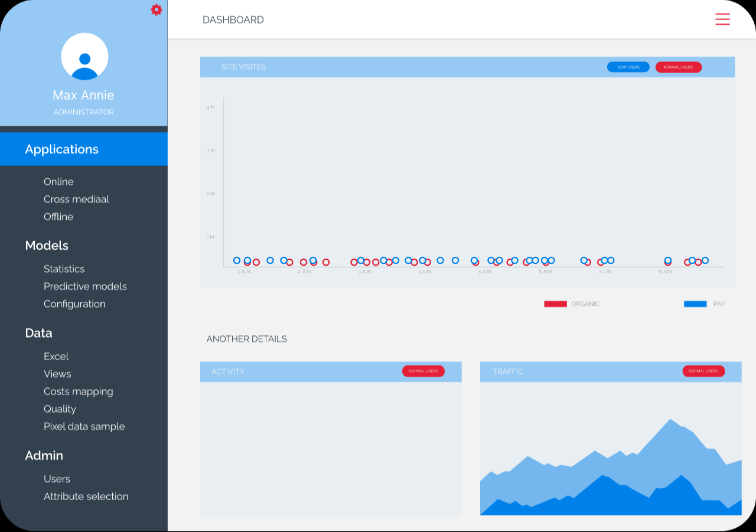
Task: Open the Pixel data sample link
Action: (84, 426)
